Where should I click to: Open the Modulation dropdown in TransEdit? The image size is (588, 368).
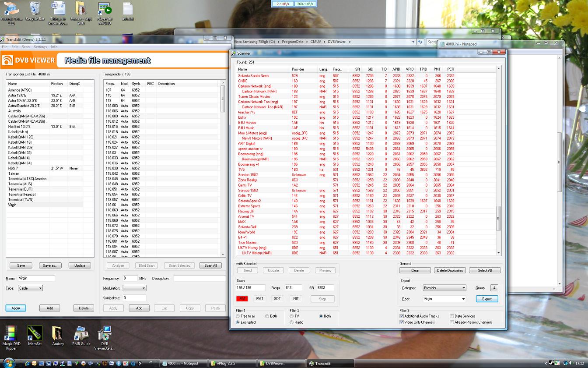[134, 288]
